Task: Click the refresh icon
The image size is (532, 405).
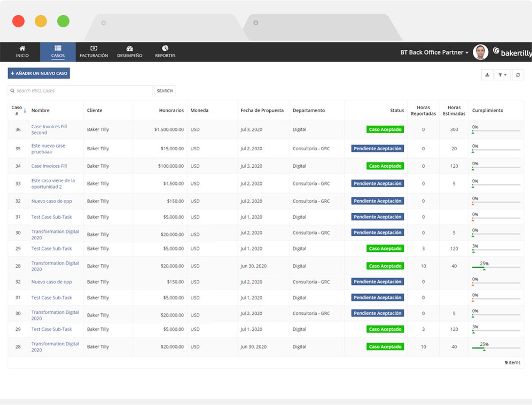Action: pos(518,75)
